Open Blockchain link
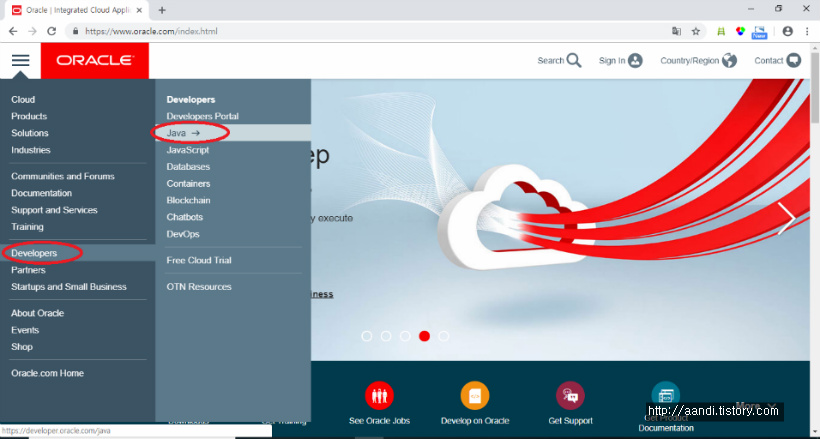 pos(188,200)
